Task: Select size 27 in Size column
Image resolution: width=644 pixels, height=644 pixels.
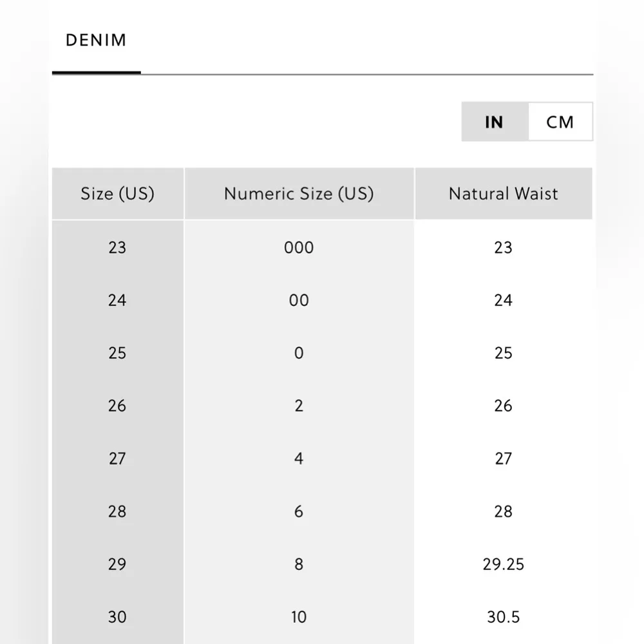Action: point(117,459)
